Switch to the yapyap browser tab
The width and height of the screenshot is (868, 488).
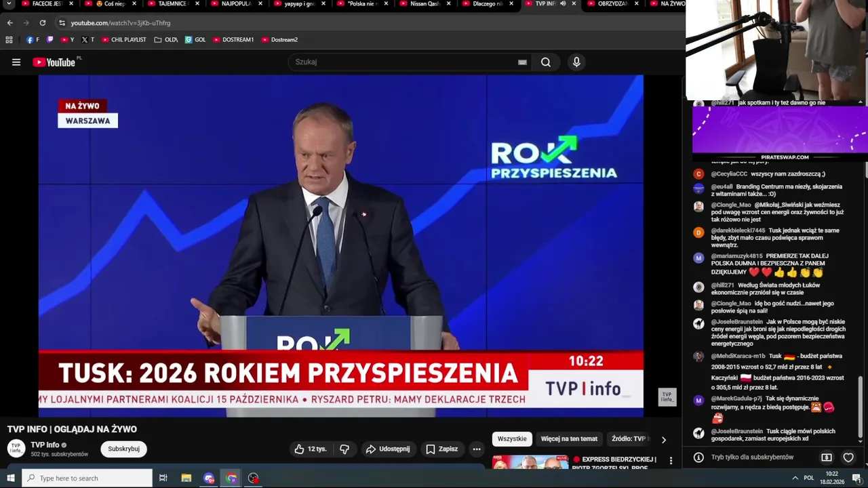[x=299, y=4]
